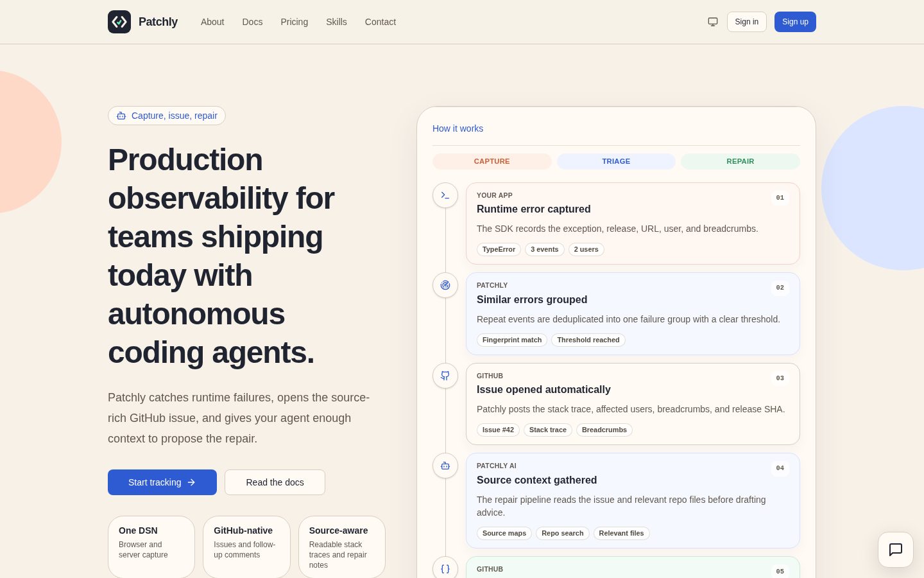The height and width of the screenshot is (578, 924).
Task: Click the Sign in button
Action: pos(747,22)
